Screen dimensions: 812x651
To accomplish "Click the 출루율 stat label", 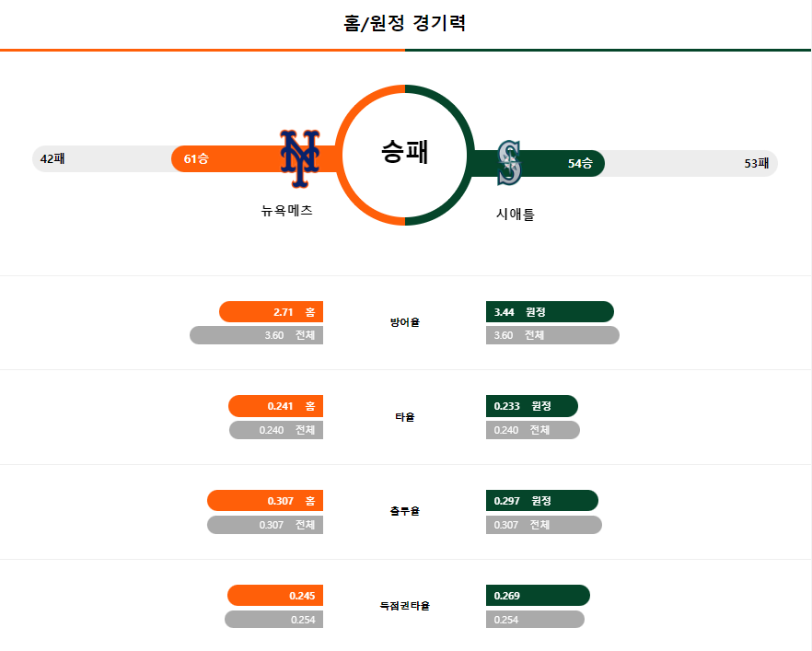I will pyautogui.click(x=405, y=511).
